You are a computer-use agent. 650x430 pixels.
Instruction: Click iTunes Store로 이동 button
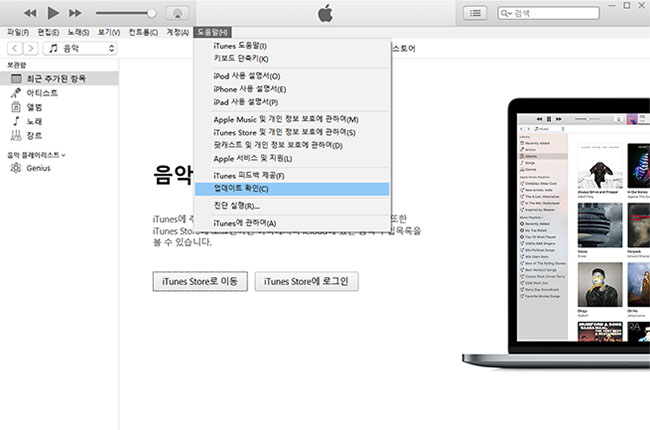click(200, 281)
